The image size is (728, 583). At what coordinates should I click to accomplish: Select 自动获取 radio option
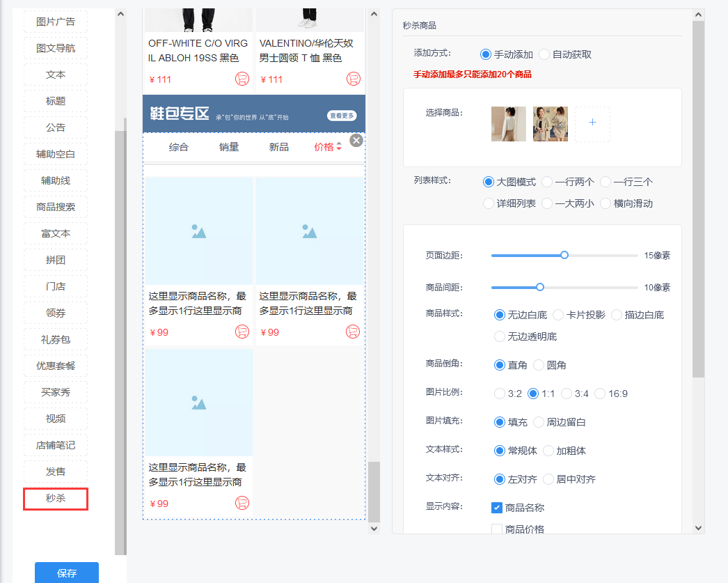pyautogui.click(x=544, y=54)
